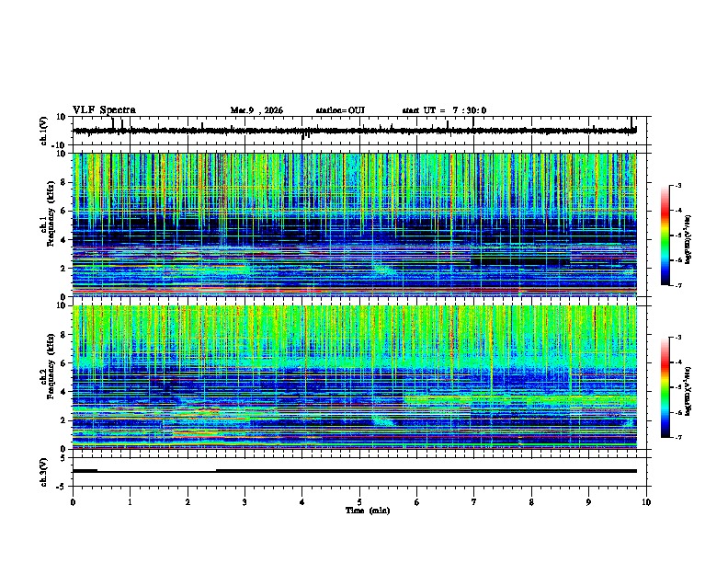Click time axis tick label "1"
The image size is (728, 563).
tap(130, 502)
